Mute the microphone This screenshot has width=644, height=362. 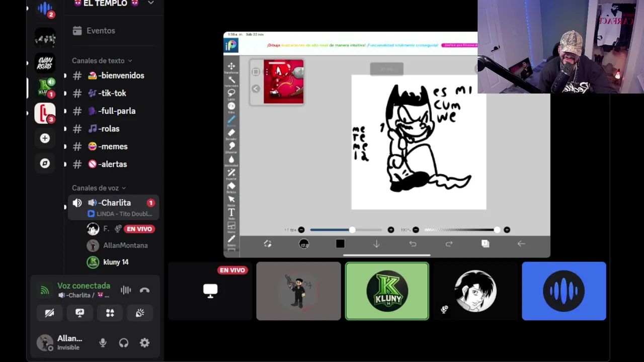click(103, 343)
